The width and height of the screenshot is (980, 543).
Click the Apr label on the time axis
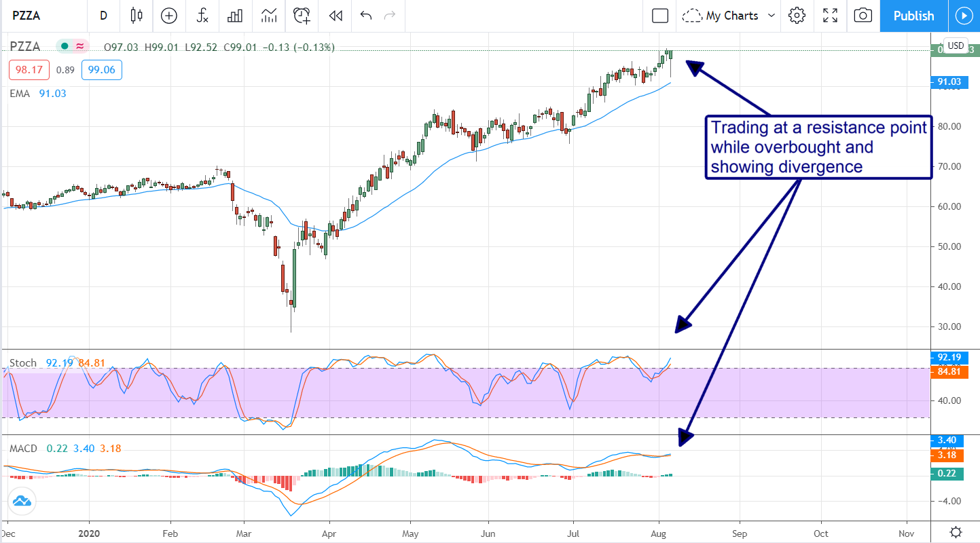(329, 533)
